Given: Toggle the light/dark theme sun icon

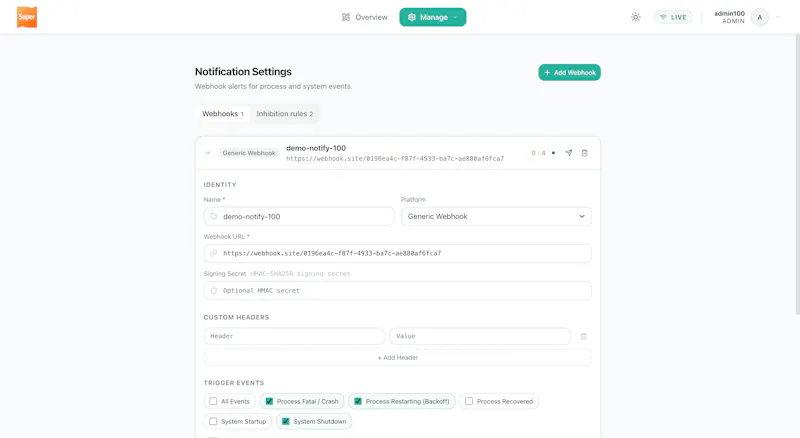Looking at the screenshot, I should pos(635,17).
